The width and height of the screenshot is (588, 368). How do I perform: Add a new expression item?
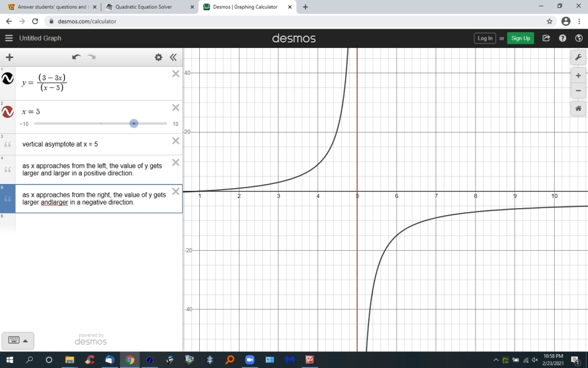pos(9,57)
